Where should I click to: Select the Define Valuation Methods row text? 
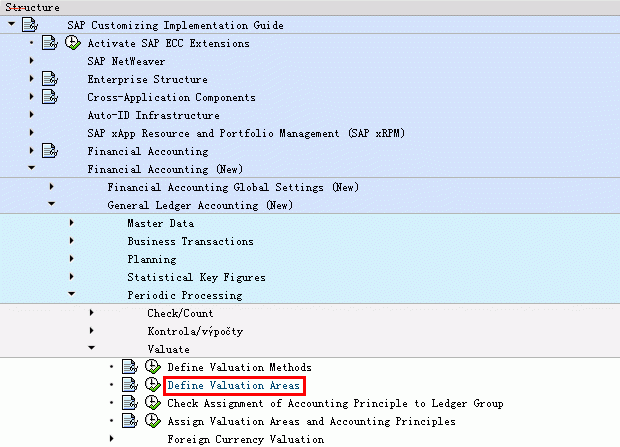pyautogui.click(x=239, y=367)
